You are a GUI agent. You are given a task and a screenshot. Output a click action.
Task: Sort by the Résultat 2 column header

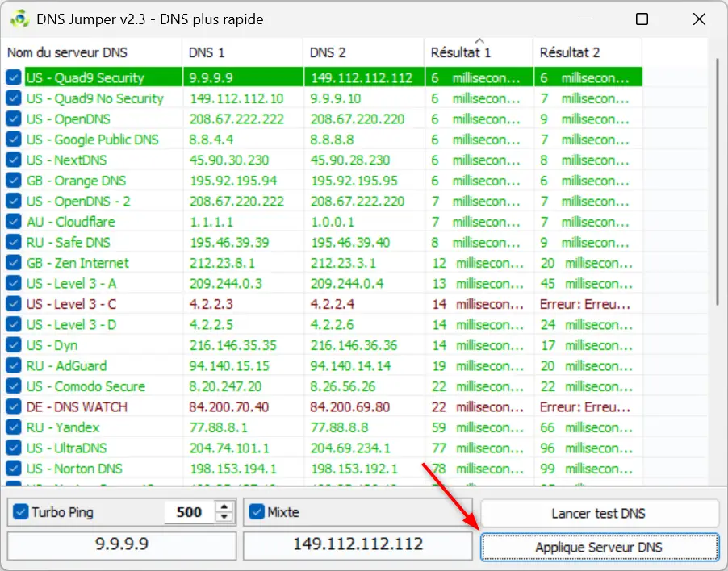coord(588,52)
